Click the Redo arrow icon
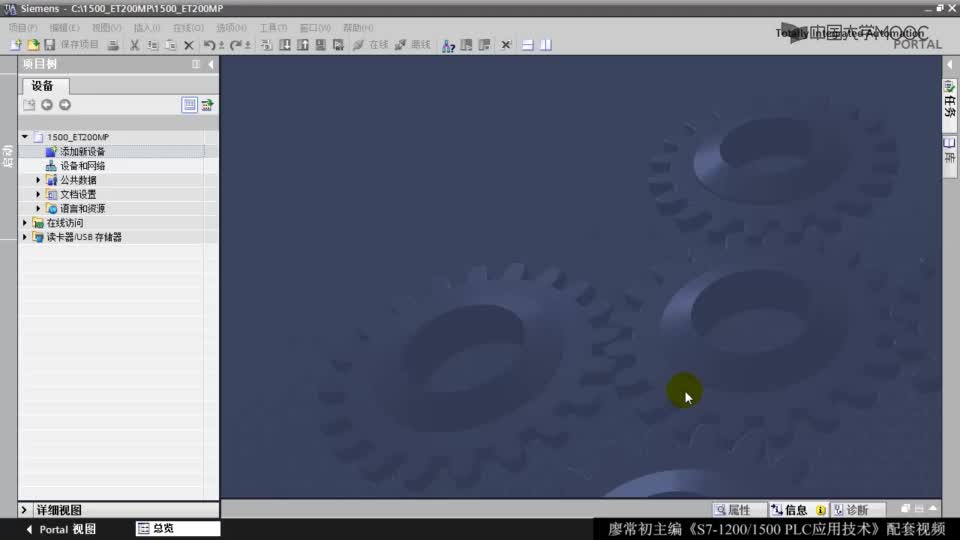The width and height of the screenshot is (960, 540). tap(236, 45)
